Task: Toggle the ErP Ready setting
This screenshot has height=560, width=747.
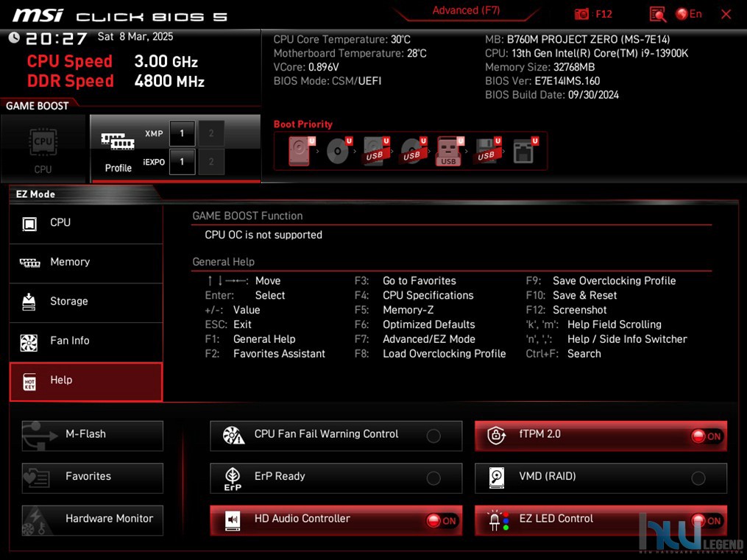Action: click(x=336, y=478)
